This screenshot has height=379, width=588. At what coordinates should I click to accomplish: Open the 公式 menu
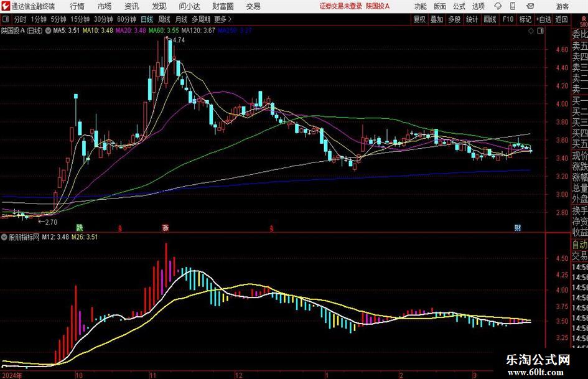click(x=459, y=6)
